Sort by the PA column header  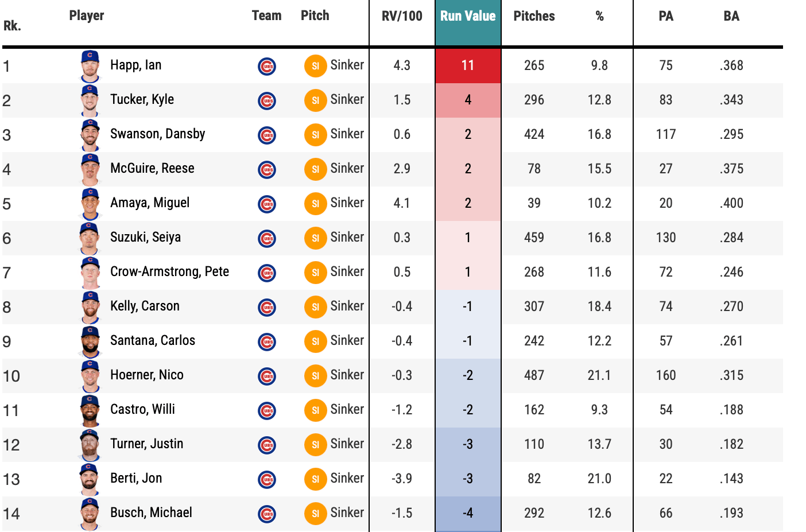click(x=666, y=16)
